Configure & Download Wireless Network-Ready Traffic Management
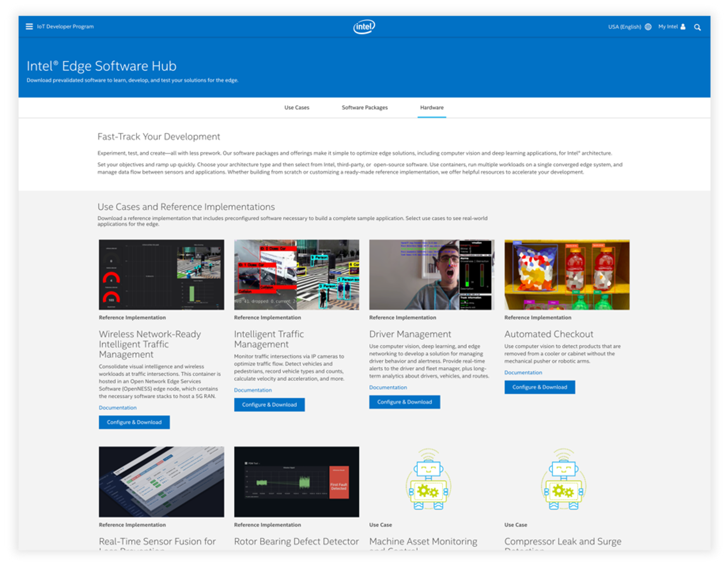728x565 pixels. [x=134, y=422]
